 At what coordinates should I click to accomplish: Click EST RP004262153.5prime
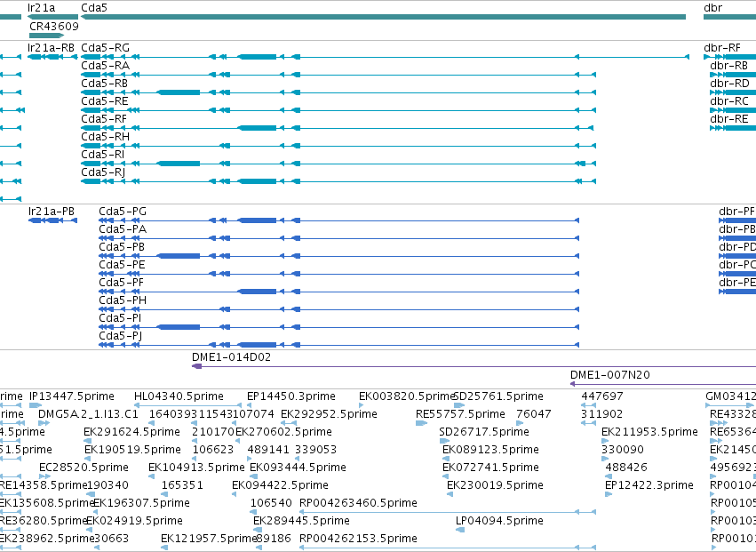358,539
